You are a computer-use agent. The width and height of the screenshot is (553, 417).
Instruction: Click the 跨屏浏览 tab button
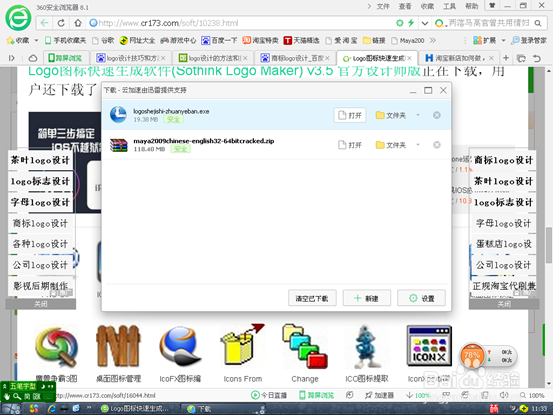65,58
